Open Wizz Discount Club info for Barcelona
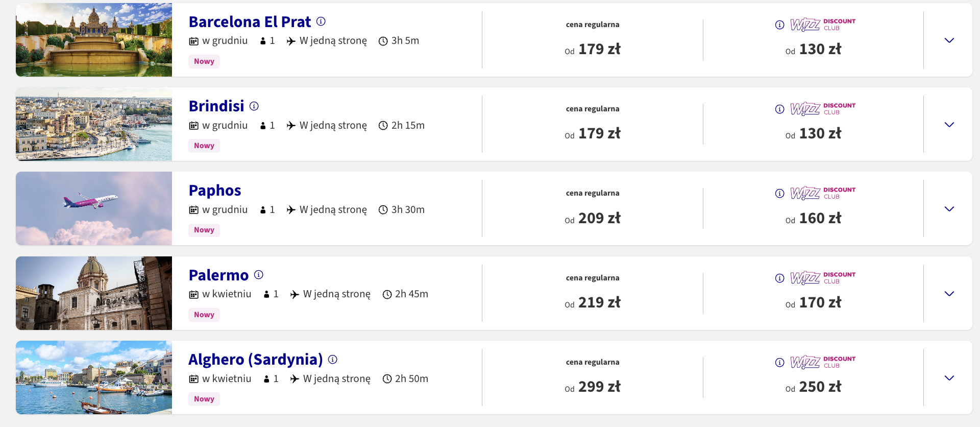 (x=779, y=25)
